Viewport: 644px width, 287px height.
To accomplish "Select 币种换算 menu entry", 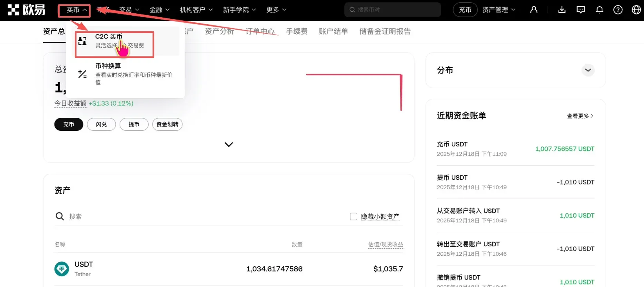I will pos(125,74).
